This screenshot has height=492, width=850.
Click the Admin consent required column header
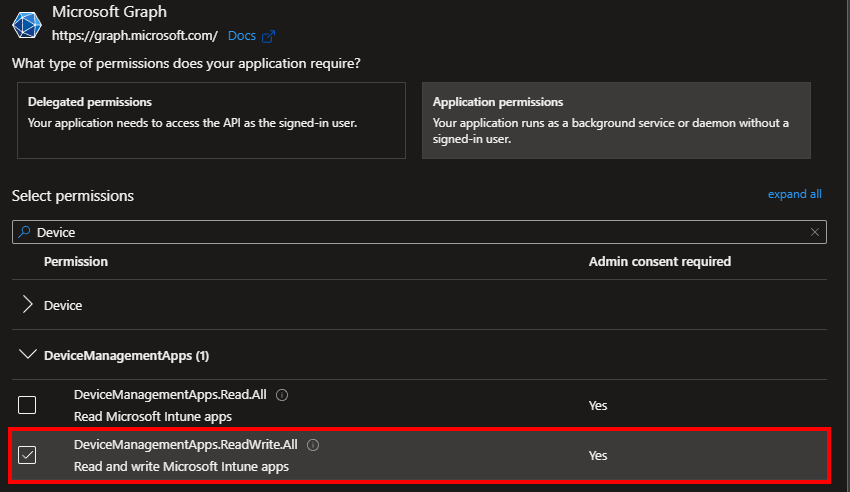click(659, 261)
